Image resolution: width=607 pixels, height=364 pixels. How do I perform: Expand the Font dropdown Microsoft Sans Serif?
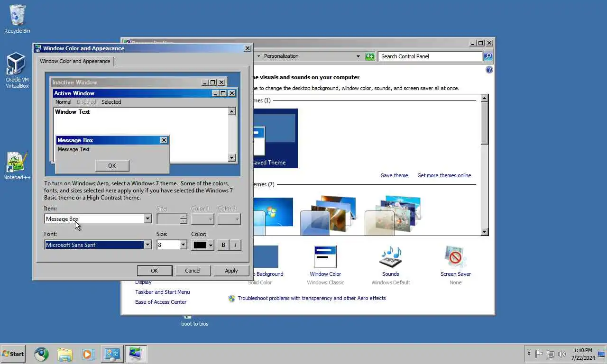pos(147,245)
